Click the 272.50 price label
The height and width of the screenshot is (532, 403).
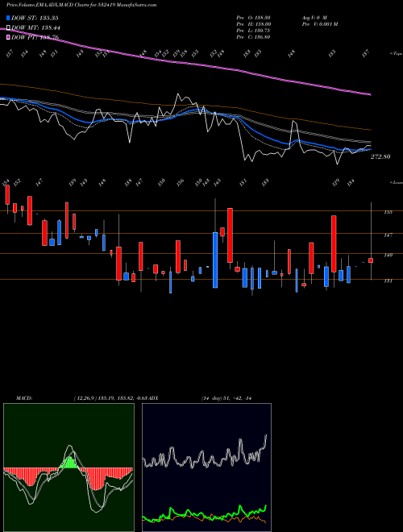380,156
